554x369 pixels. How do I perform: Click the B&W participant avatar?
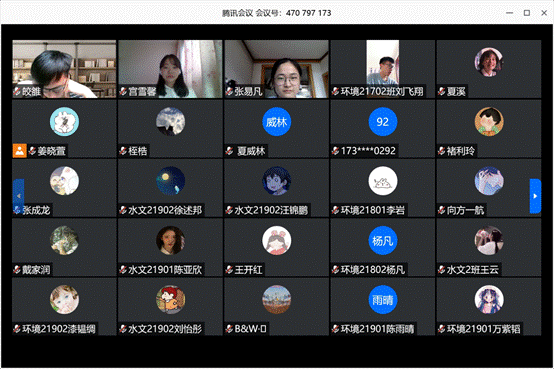point(277,300)
